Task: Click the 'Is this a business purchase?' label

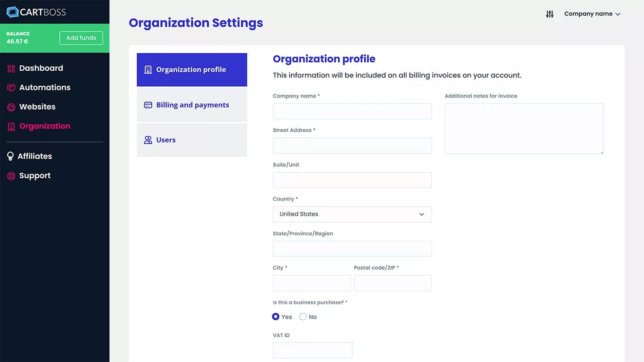Action: click(x=310, y=302)
